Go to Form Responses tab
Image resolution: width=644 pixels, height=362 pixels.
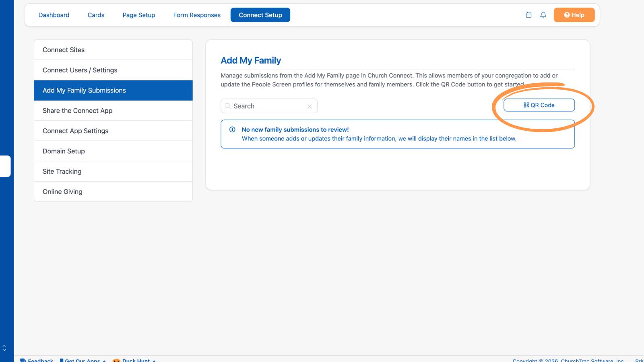click(197, 15)
